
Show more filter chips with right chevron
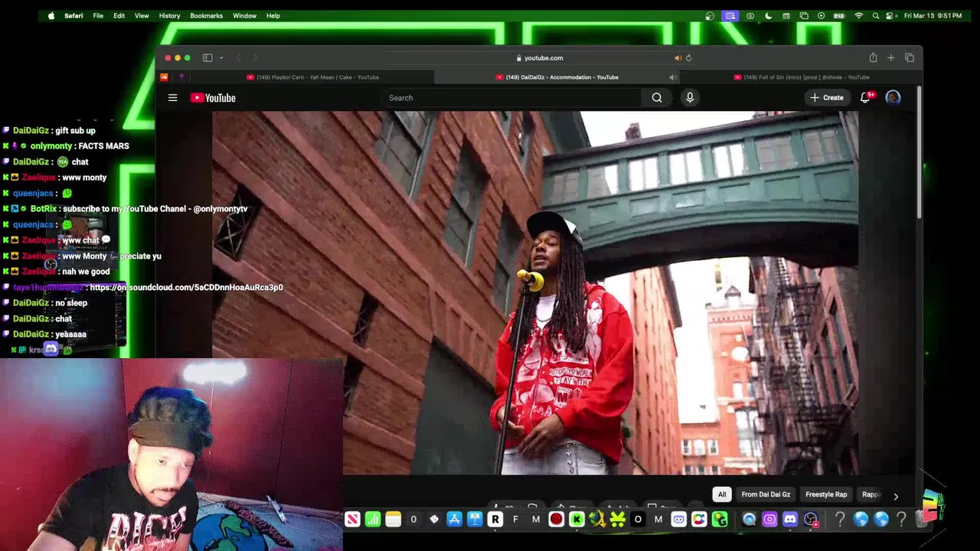click(x=896, y=496)
